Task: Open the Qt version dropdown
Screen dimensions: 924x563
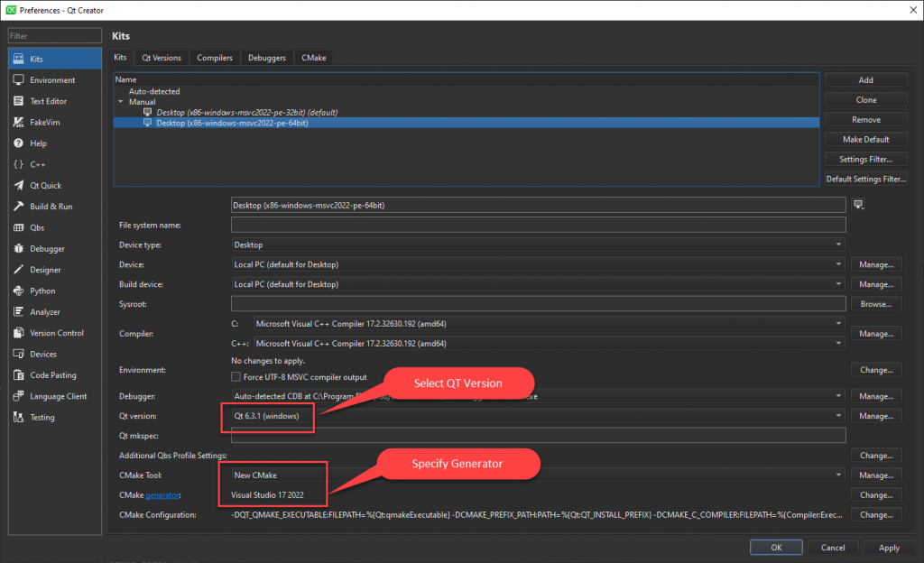Action: 838,415
